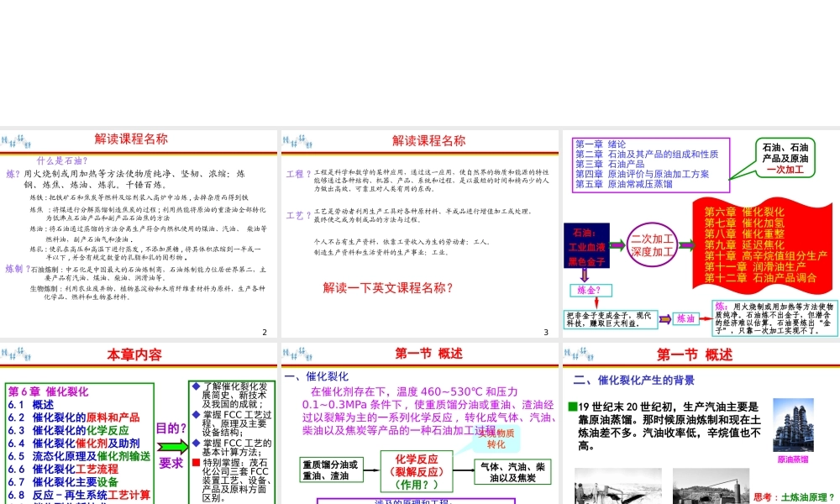Click outline item 6.4 催化裂化催化剂及助剂
Screen dimensions: 840x504
73,444
